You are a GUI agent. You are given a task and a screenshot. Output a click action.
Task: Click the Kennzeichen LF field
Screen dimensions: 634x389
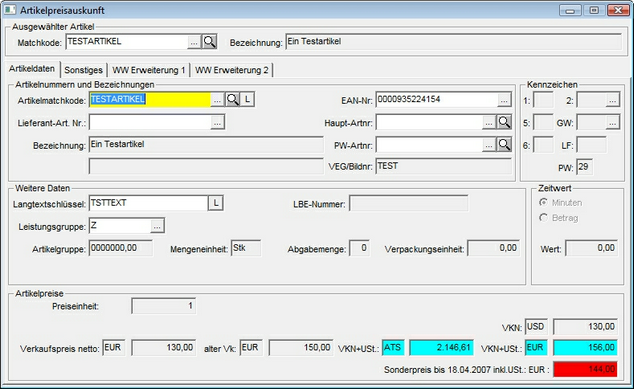[592, 144]
